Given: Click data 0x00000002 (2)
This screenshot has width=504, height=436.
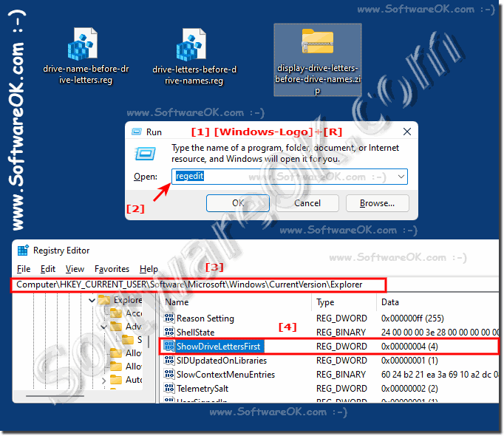Looking at the screenshot, I should pos(409,389).
